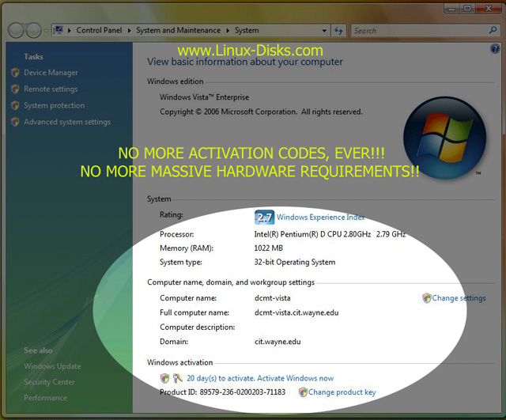Click the keys icon in Windows activation
Viewport: 506px width, 420px height.
[x=177, y=378]
